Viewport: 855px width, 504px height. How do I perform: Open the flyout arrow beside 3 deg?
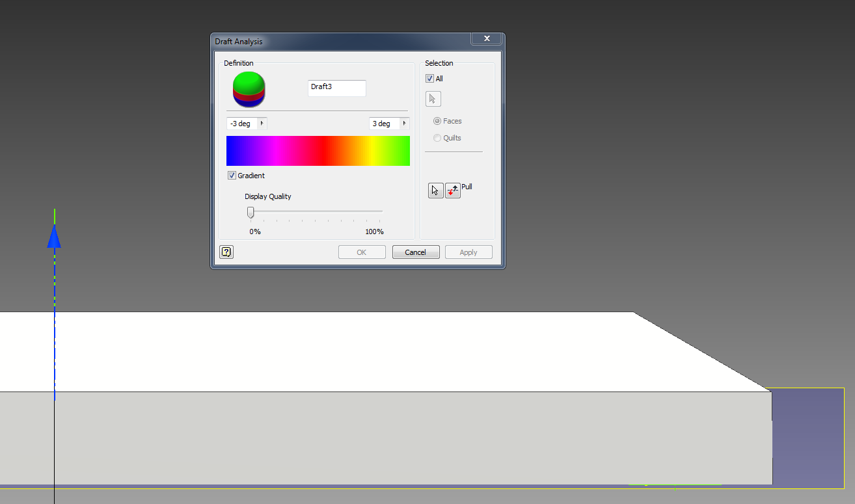pyautogui.click(x=405, y=123)
